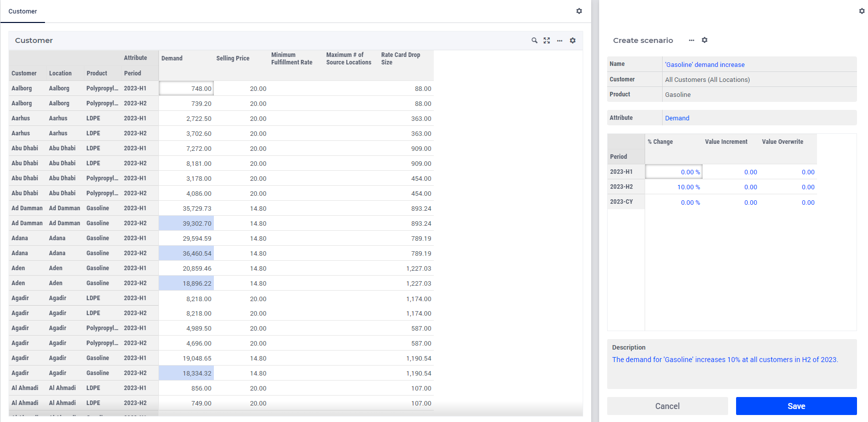Select the Rate Card Drop Size header
Viewport: 868px width, 422px height.
(x=406, y=58)
